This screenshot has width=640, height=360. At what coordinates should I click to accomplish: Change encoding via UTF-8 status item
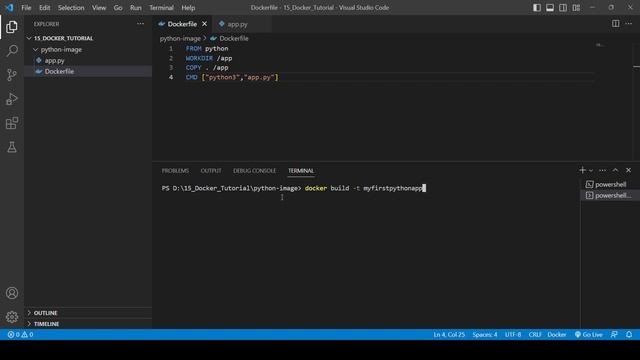(x=513, y=335)
